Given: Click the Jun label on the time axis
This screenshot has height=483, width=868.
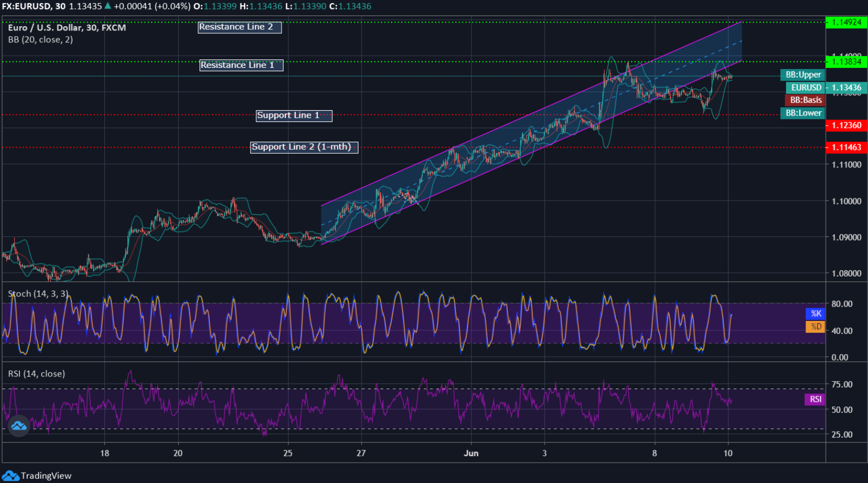Looking at the screenshot, I should [471, 453].
